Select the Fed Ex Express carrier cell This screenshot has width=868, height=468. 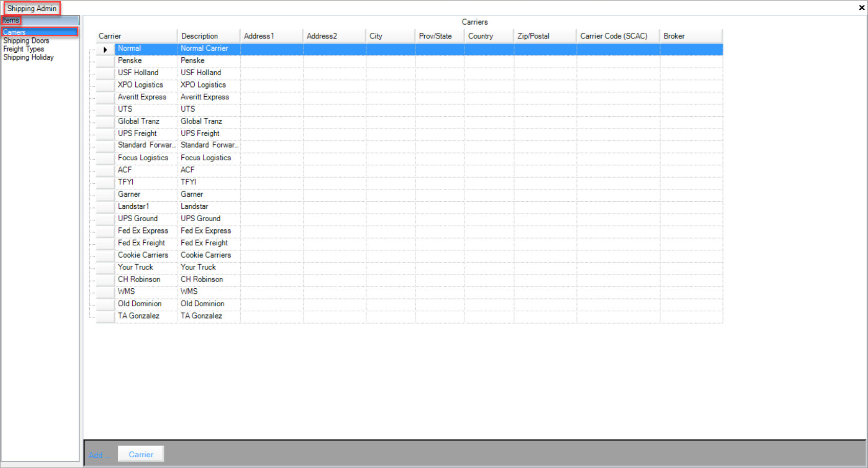point(146,231)
